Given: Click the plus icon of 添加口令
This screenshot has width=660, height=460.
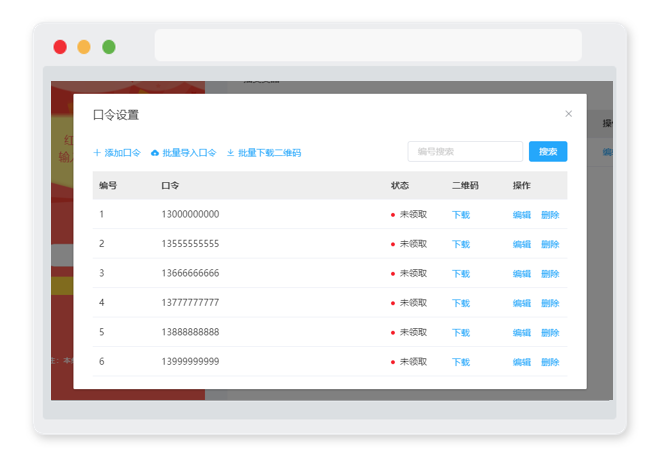Looking at the screenshot, I should coord(97,152).
